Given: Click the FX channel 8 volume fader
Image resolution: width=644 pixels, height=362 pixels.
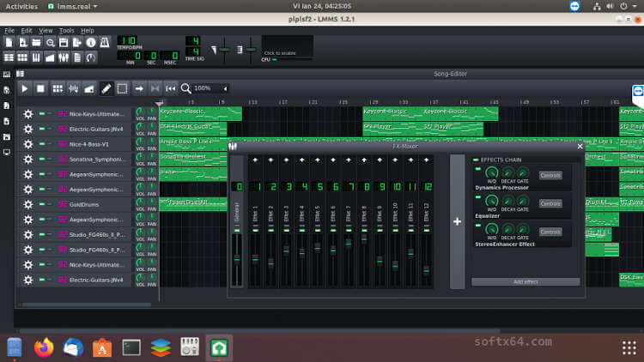Looking at the screenshot, I should pyautogui.click(x=364, y=239).
